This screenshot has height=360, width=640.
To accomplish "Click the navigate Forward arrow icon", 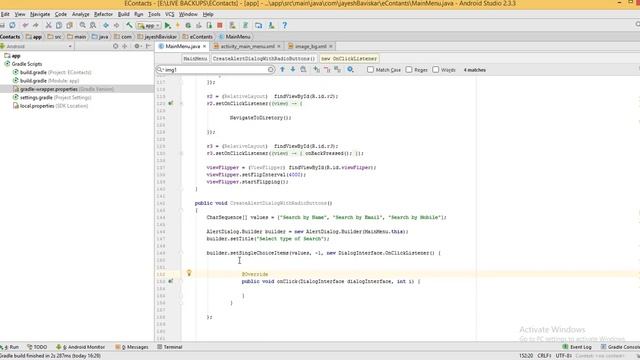I will click(x=116, y=25).
